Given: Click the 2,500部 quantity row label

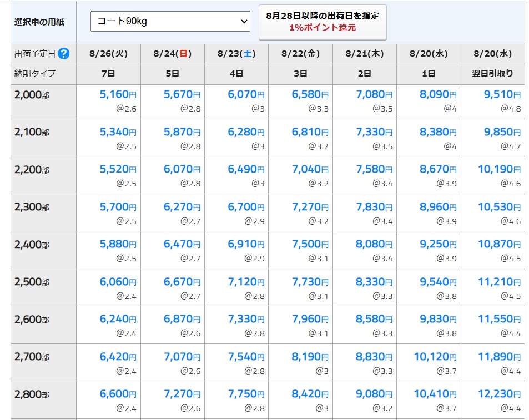Looking at the screenshot, I should [x=32, y=282].
